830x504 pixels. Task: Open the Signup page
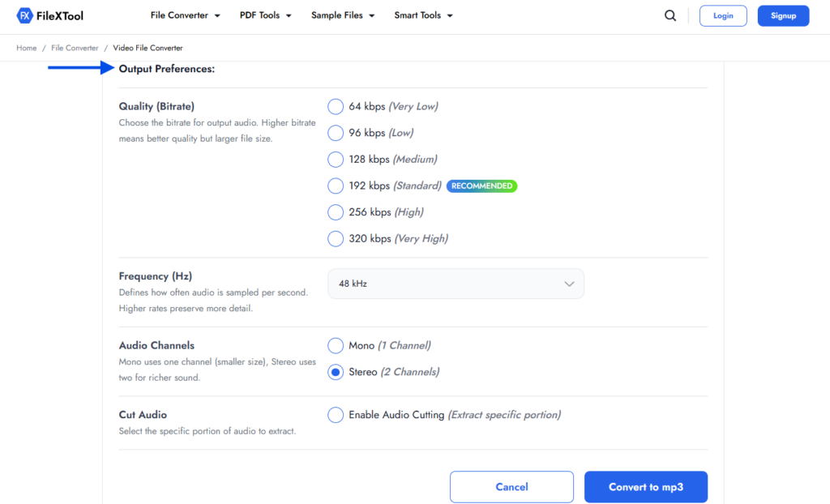pos(782,15)
